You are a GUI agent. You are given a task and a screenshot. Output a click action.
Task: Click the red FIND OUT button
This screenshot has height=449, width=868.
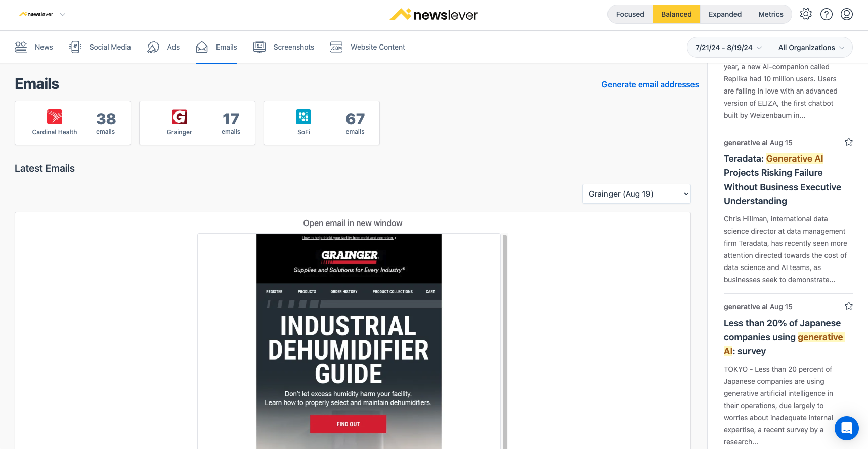click(x=348, y=424)
